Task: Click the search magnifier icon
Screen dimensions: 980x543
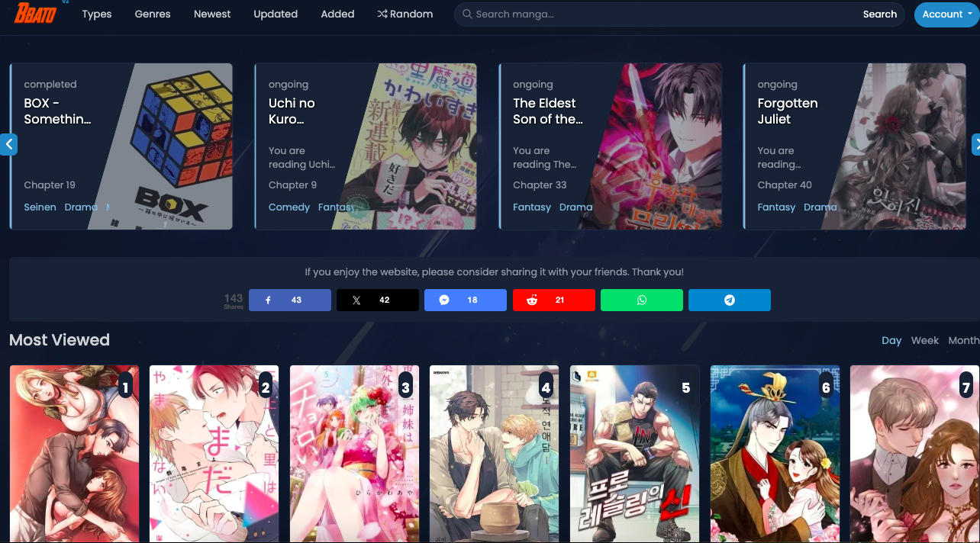Action: coord(466,14)
